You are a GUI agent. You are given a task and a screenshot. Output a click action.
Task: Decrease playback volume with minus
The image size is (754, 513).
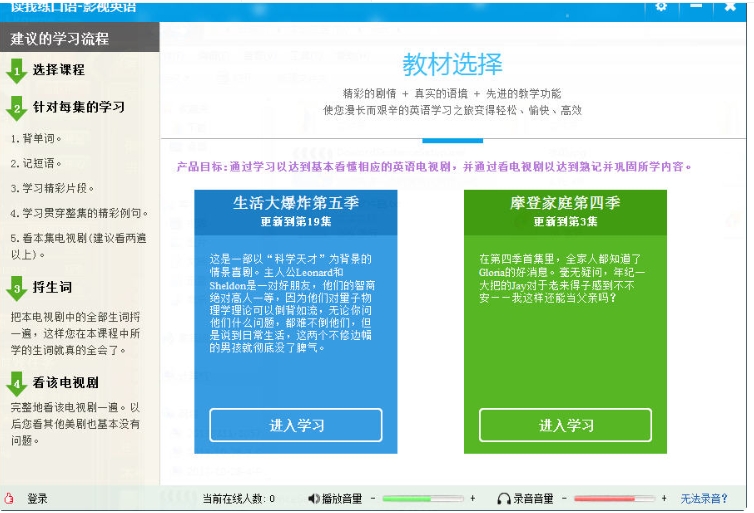point(373,498)
